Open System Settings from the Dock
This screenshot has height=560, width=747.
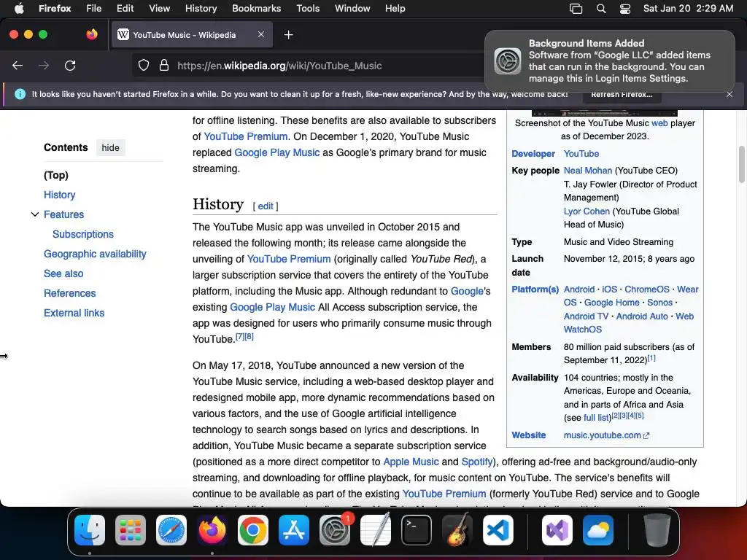tap(334, 530)
